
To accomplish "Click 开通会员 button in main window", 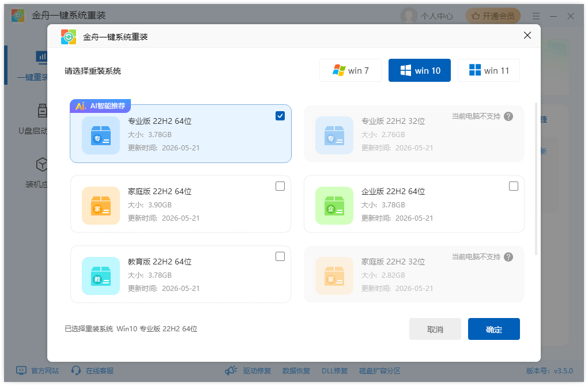I will click(493, 16).
